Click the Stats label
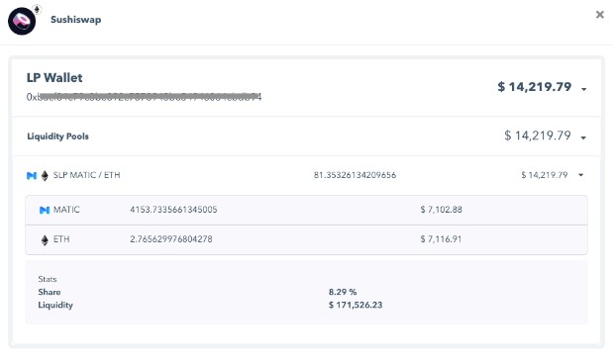Screen dimensions: 613x364 [48, 279]
